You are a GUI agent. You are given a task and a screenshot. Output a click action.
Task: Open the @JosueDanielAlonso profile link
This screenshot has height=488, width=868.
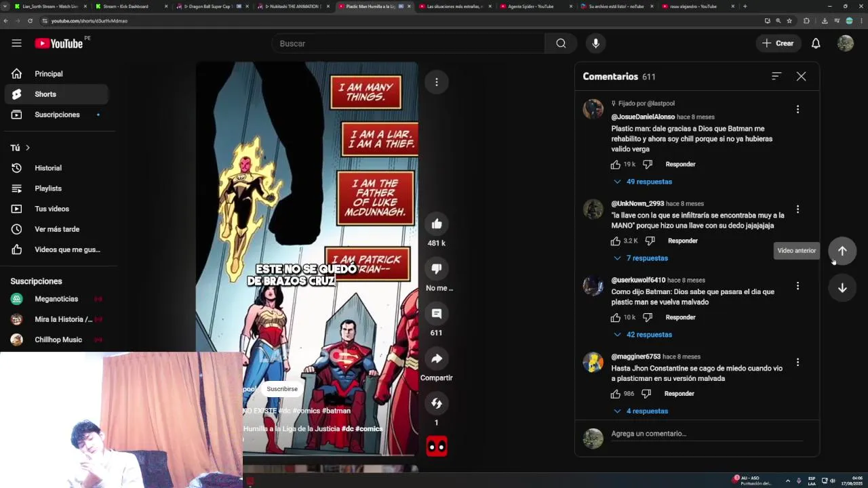click(643, 117)
